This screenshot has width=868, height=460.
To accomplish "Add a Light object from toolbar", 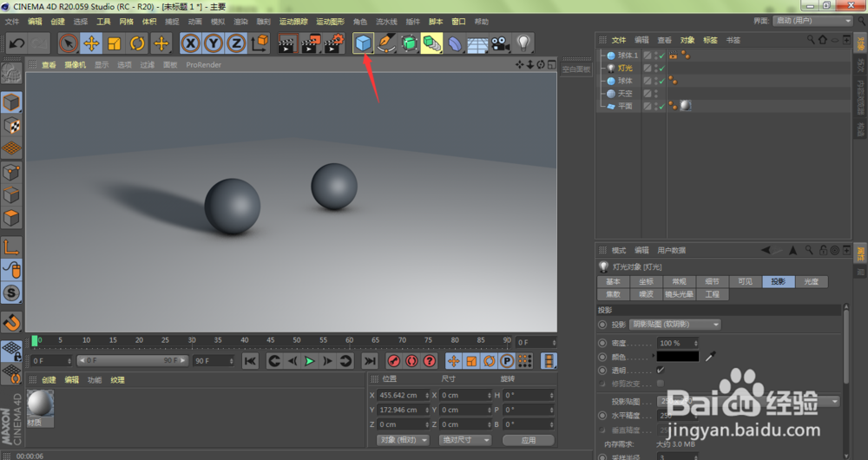I will [x=523, y=43].
